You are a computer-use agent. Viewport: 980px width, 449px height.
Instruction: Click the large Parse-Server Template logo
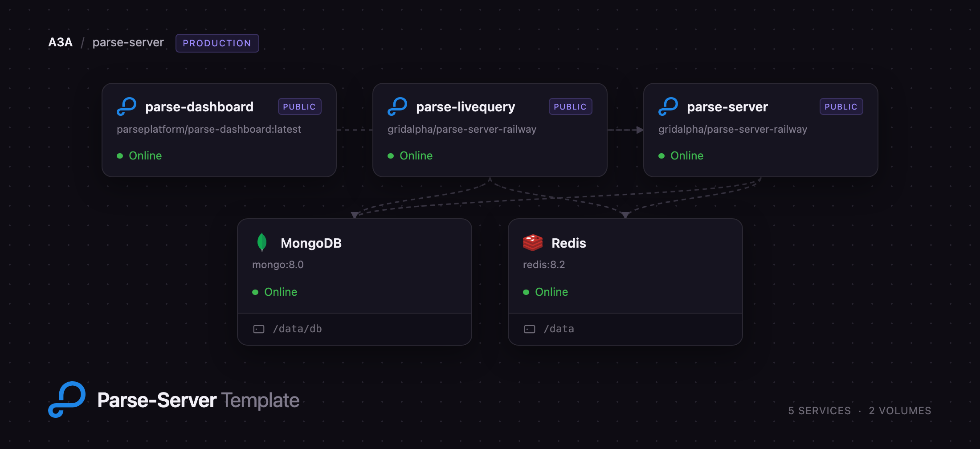pyautogui.click(x=67, y=400)
